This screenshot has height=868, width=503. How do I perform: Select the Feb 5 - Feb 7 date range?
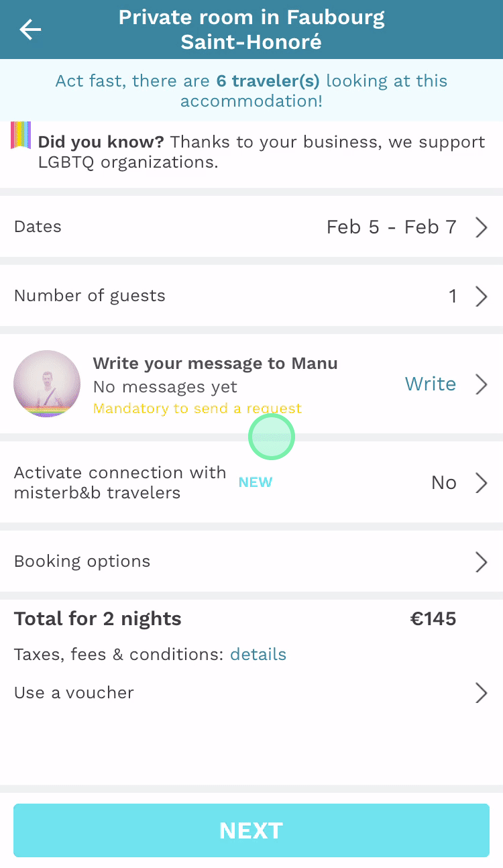tap(391, 227)
